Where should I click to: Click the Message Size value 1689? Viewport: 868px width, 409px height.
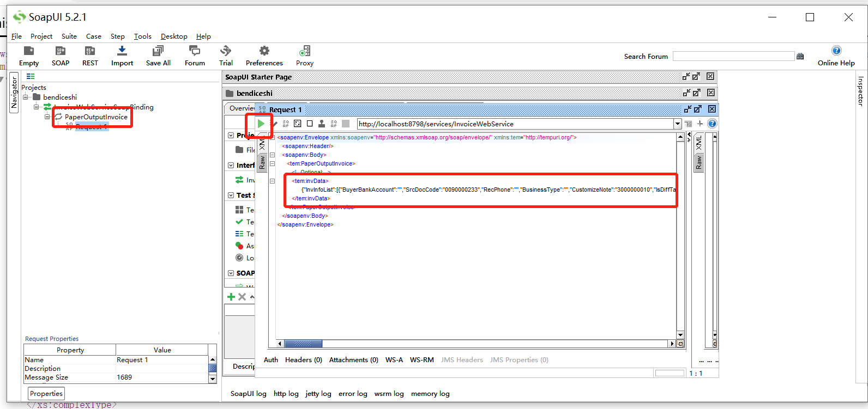(124, 377)
